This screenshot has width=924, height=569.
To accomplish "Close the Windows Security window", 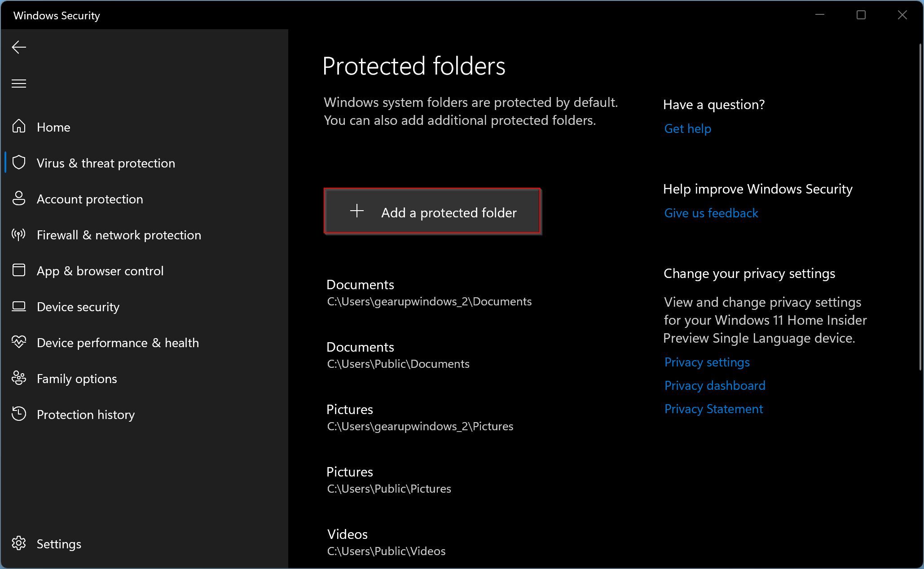I will tap(902, 15).
